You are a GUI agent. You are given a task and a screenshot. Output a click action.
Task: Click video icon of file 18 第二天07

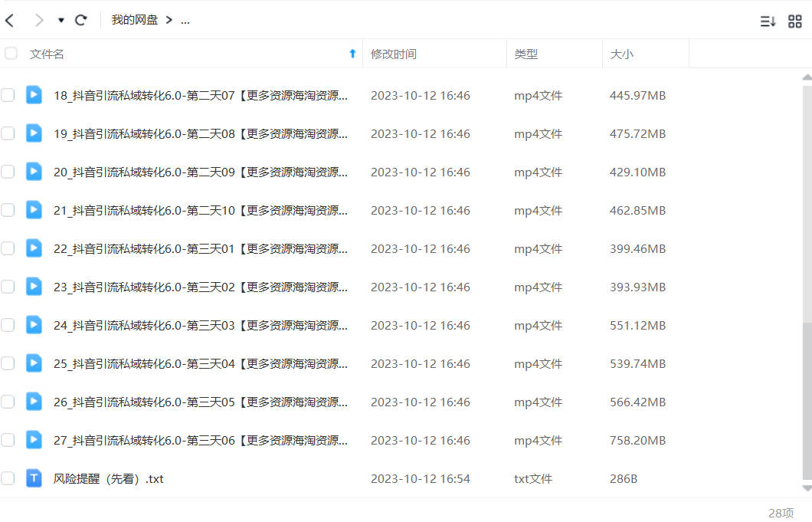click(x=34, y=95)
